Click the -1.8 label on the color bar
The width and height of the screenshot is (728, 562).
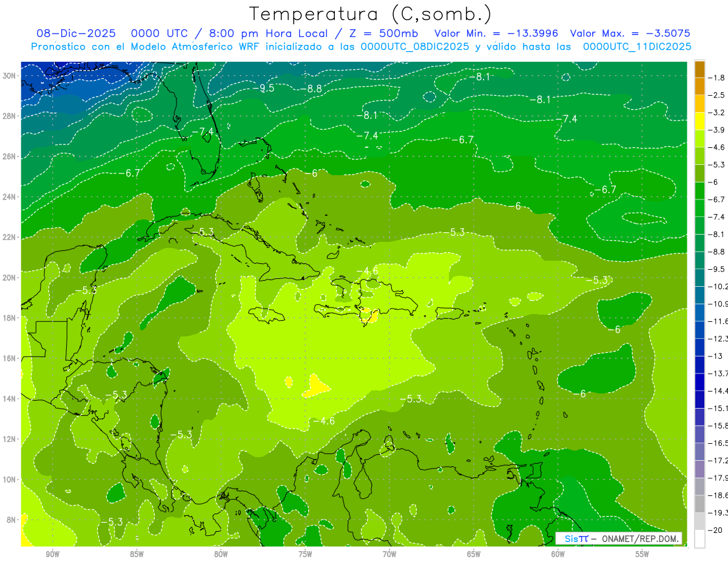click(x=718, y=78)
